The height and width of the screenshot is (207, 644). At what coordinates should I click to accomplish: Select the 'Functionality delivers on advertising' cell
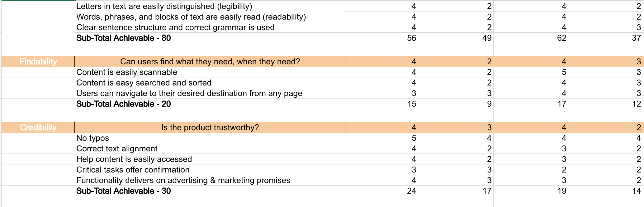210,180
